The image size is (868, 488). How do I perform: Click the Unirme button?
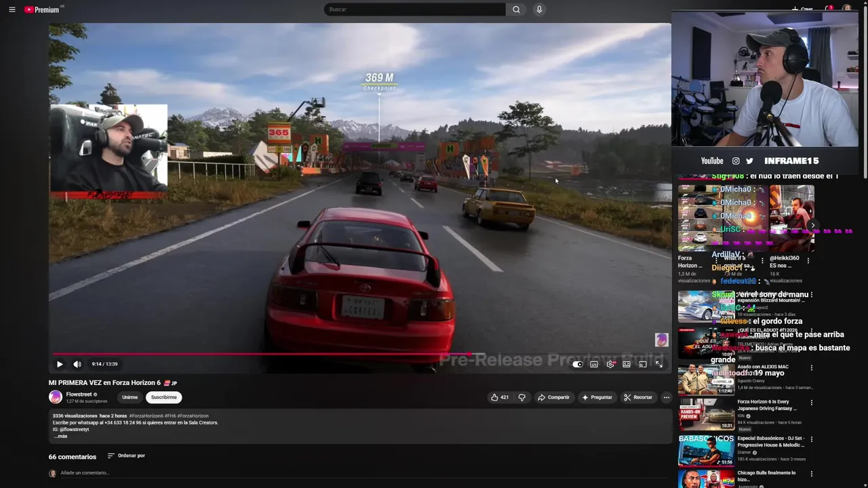(x=130, y=397)
